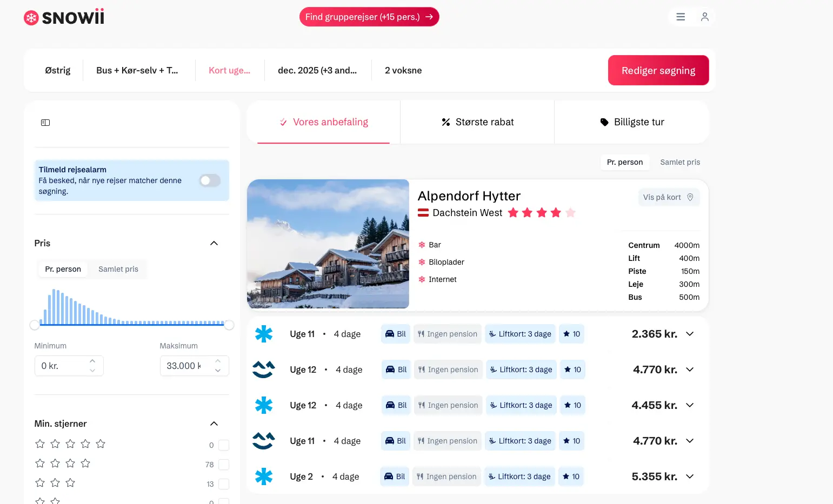Image resolution: width=833 pixels, height=504 pixels.
Task: Open the hamburger menu icon
Action: click(x=681, y=17)
